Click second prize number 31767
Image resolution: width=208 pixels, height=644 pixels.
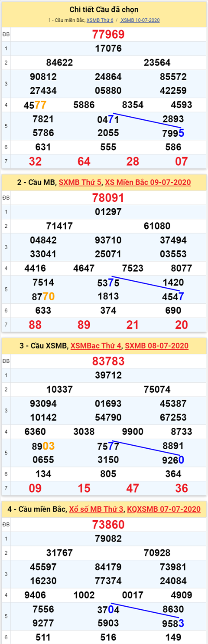pyautogui.click(x=59, y=552)
